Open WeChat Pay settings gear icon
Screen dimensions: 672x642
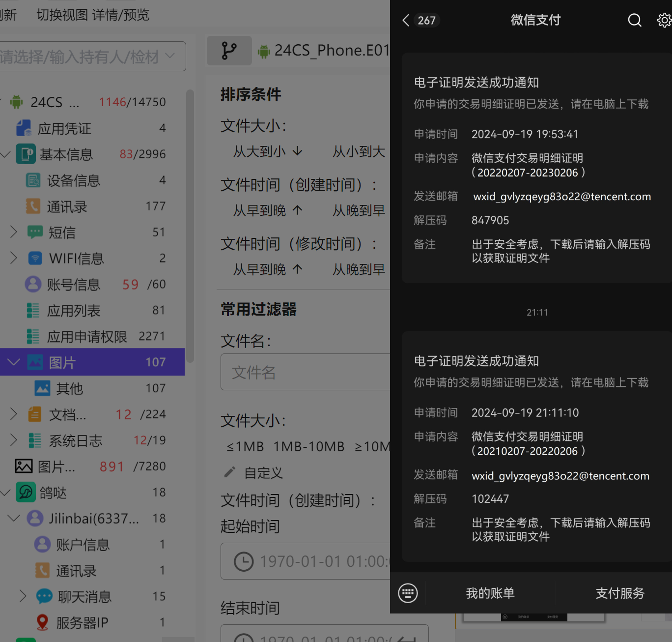[x=664, y=20]
